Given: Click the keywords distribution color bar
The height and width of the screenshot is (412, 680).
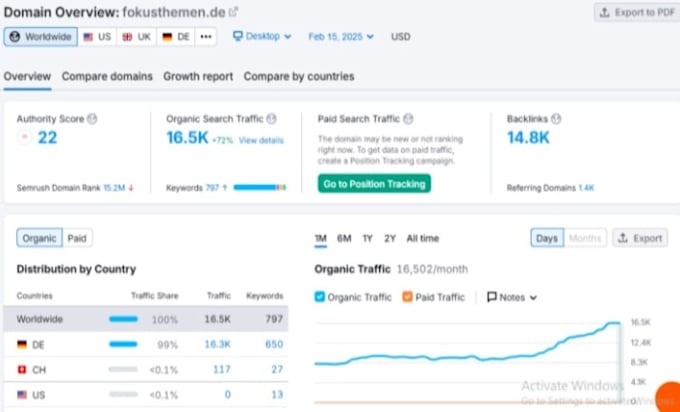Looking at the screenshot, I should click(260, 187).
